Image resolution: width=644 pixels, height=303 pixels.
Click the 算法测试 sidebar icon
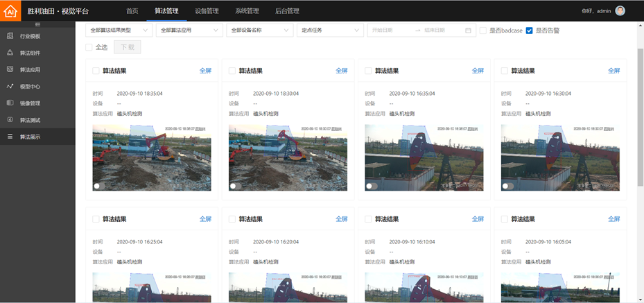(x=10, y=120)
